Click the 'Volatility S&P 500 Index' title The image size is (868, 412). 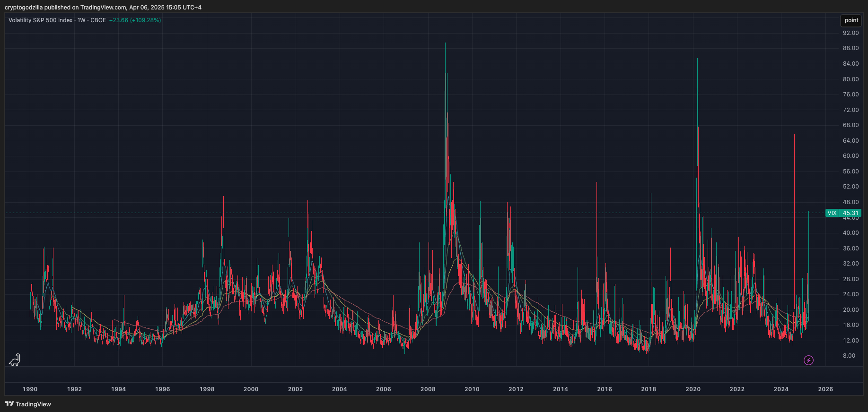pos(41,20)
